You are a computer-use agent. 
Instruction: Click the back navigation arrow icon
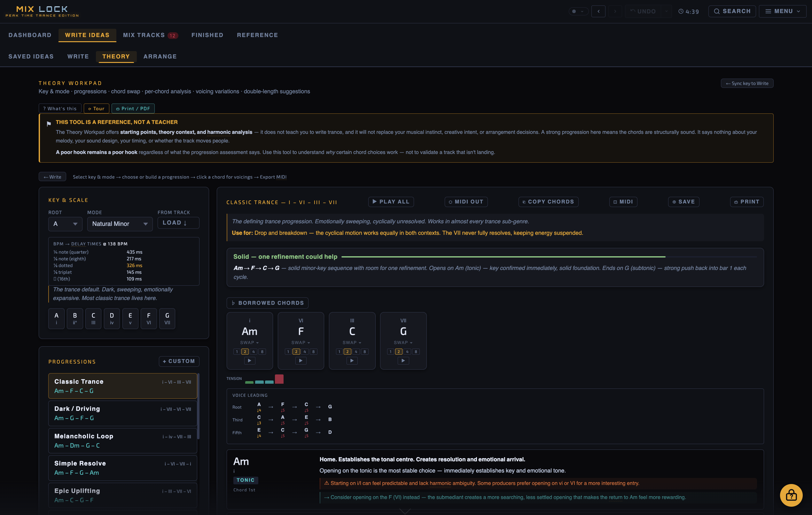pyautogui.click(x=598, y=11)
